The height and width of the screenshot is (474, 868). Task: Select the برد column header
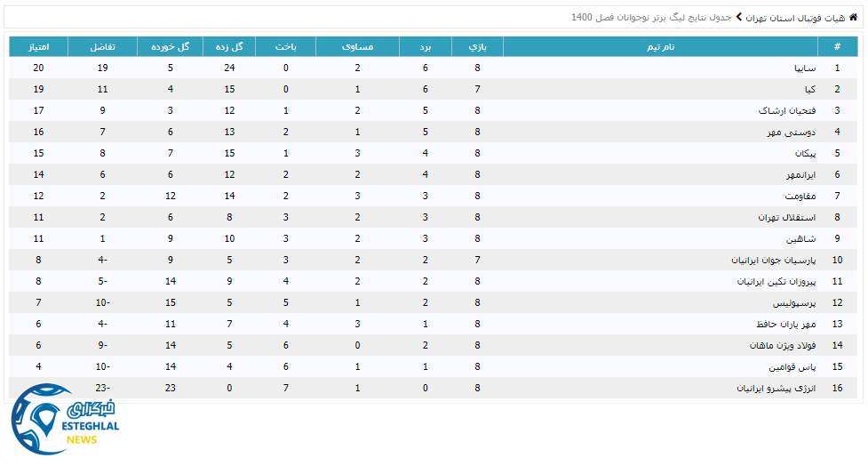pos(426,46)
